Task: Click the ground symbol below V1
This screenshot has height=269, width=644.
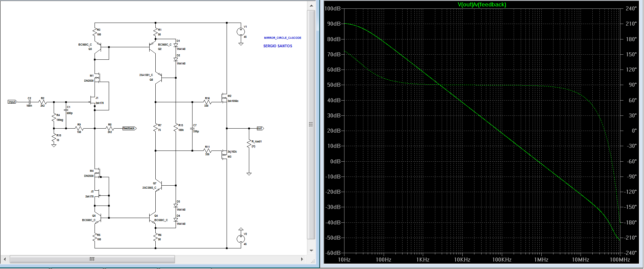Action: coord(241,44)
